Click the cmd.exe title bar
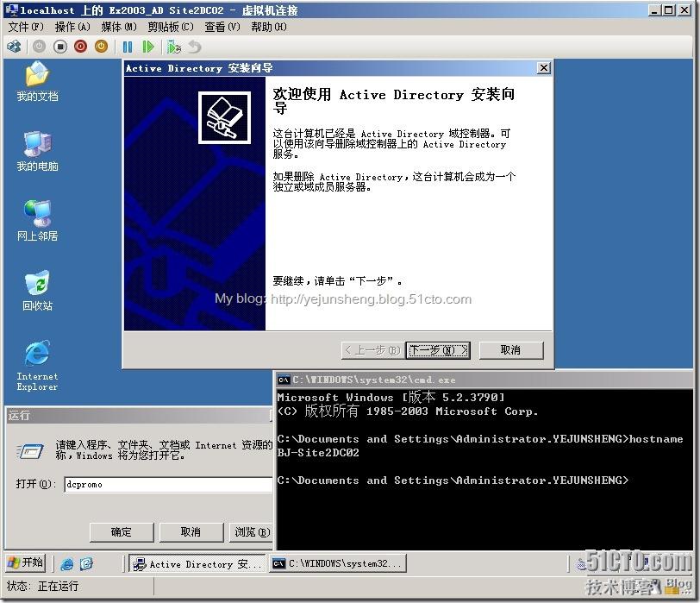Viewport: 700px width, 603px height. point(484,380)
